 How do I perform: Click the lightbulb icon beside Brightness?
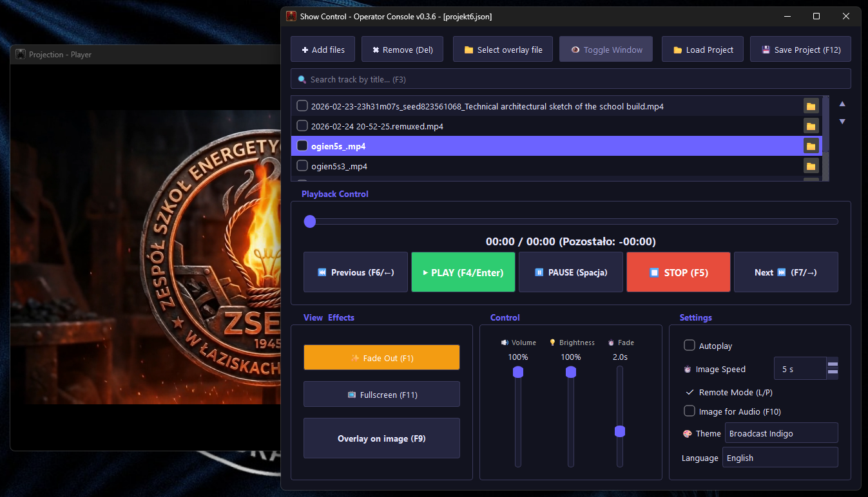point(552,342)
